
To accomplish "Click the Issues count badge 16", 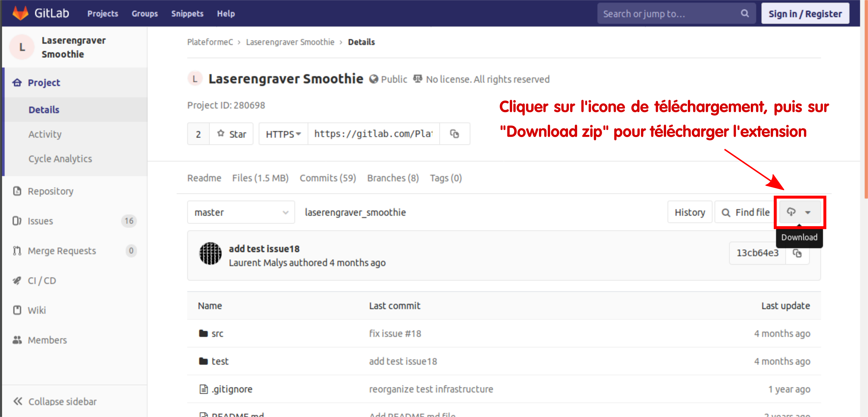I will 129,221.
